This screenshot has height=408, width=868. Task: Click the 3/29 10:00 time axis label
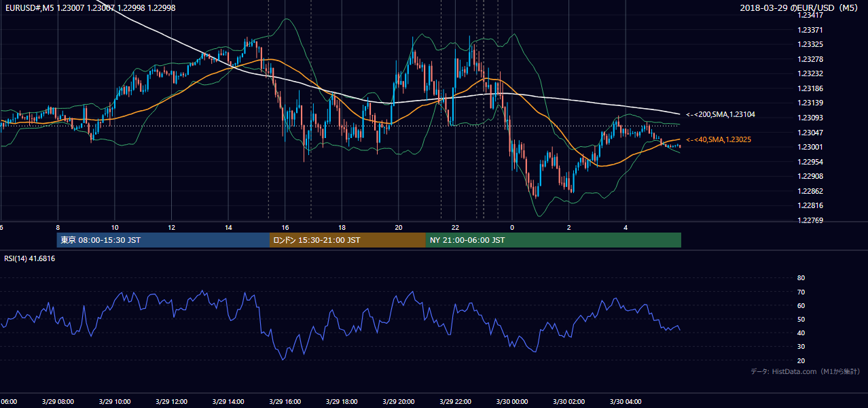[115, 402]
